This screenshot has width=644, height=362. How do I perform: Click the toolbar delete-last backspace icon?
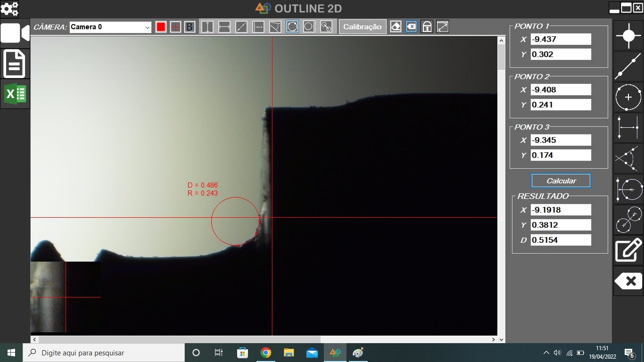(x=411, y=27)
